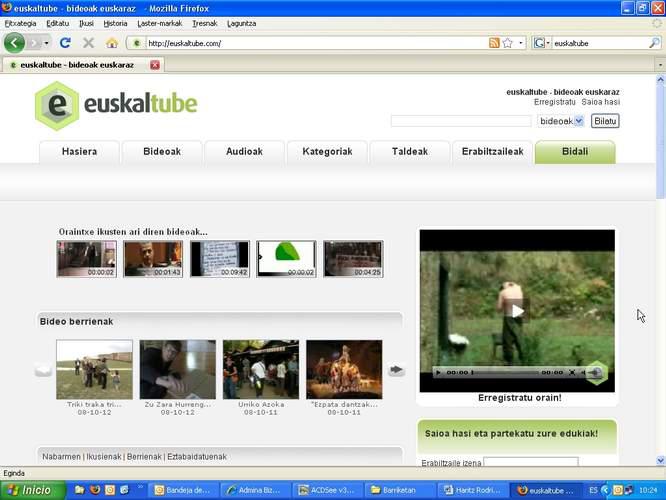This screenshot has height=500, width=666.
Task: Open the Uniko Azoka video thumbnail
Action: coord(261,369)
